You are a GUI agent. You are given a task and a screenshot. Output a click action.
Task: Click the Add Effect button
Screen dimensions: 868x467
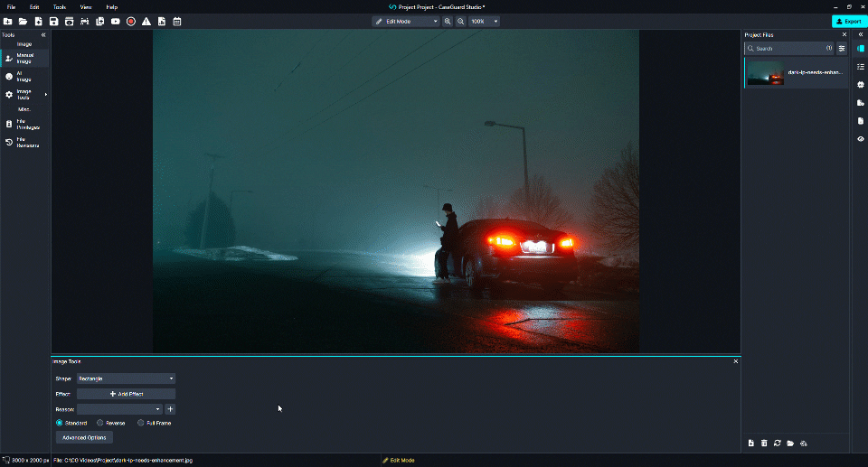coord(127,394)
